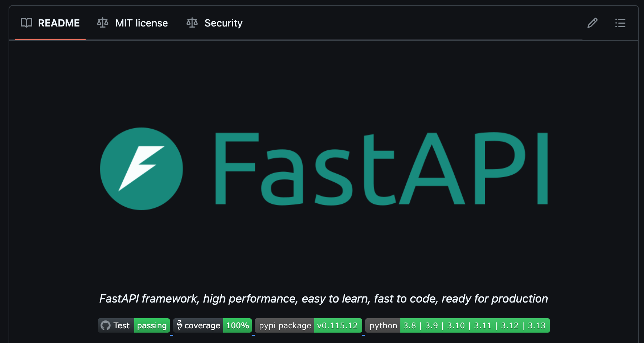Viewport: 644px width, 343px height.
Task: Click the book icon beside README
Action: (x=26, y=23)
